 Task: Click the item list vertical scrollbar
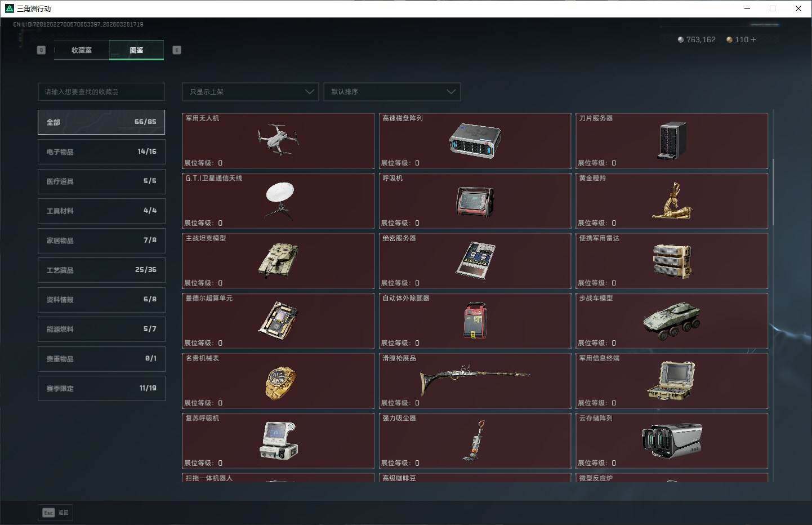773,192
